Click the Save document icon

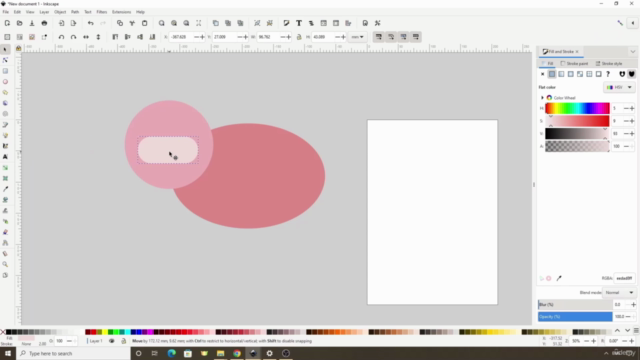click(x=32, y=23)
